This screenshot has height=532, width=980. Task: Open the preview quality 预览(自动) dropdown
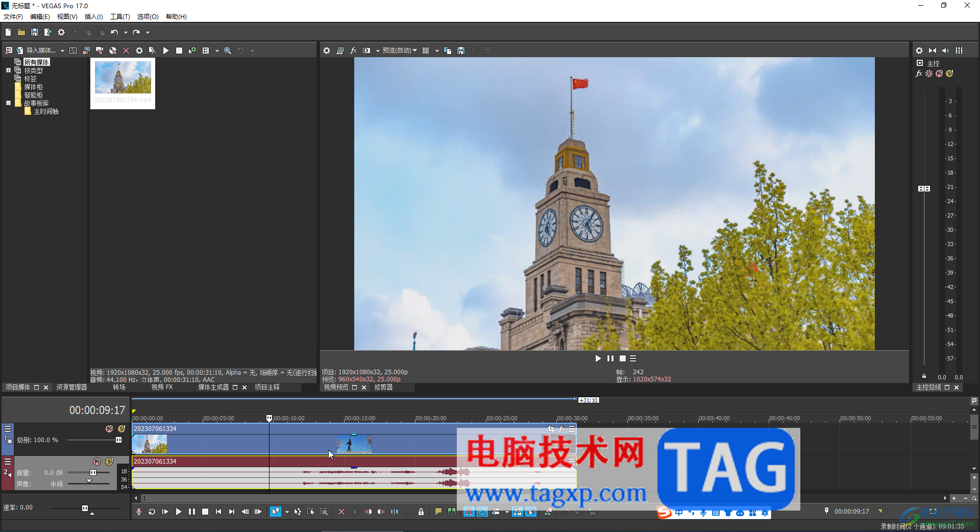click(x=400, y=51)
